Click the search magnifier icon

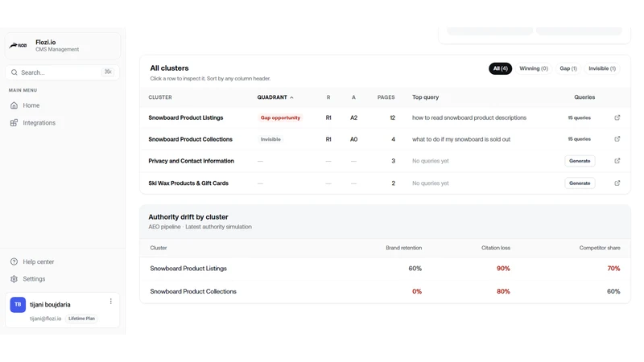pyautogui.click(x=14, y=72)
